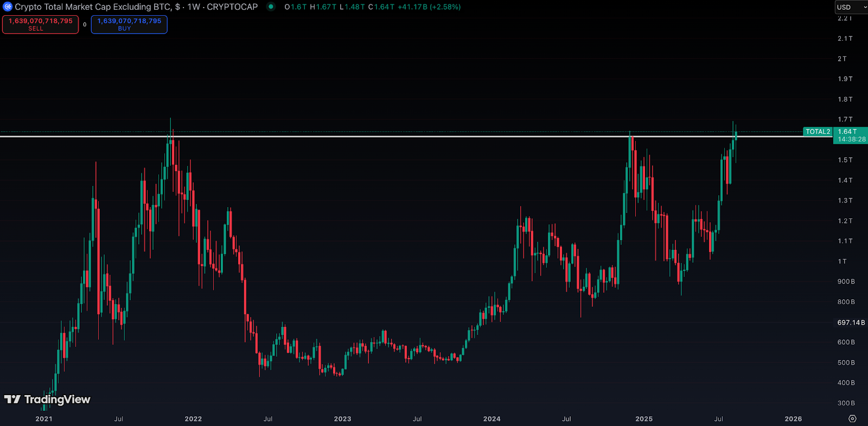Click the BUY 1,639,070,718,795 button
Screen dimensions: 868x426
point(129,24)
